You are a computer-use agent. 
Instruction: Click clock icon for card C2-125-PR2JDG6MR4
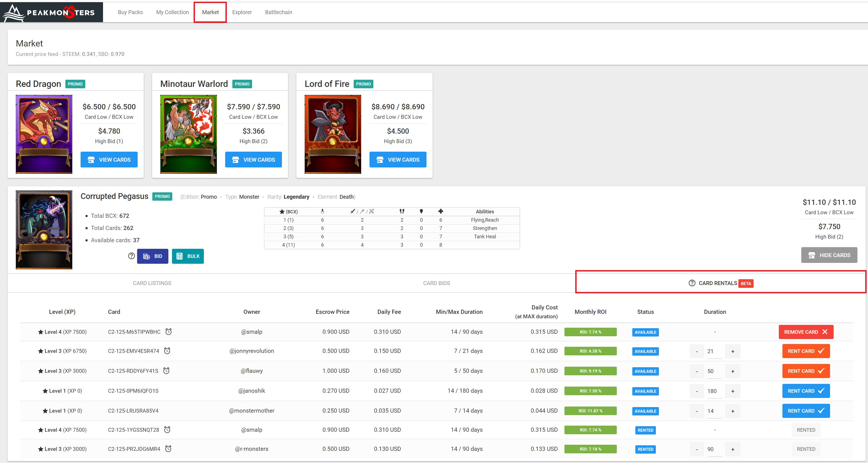[x=168, y=449]
